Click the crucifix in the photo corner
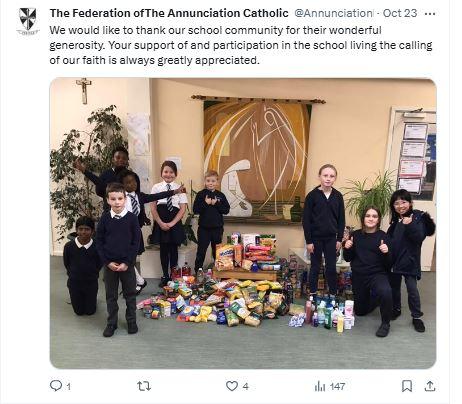The image size is (462, 404). 83,91
